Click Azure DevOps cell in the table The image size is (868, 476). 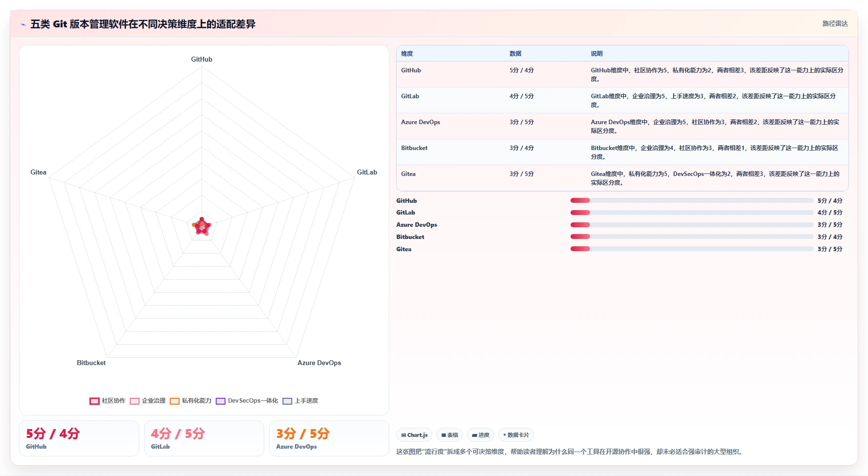pyautogui.click(x=421, y=122)
